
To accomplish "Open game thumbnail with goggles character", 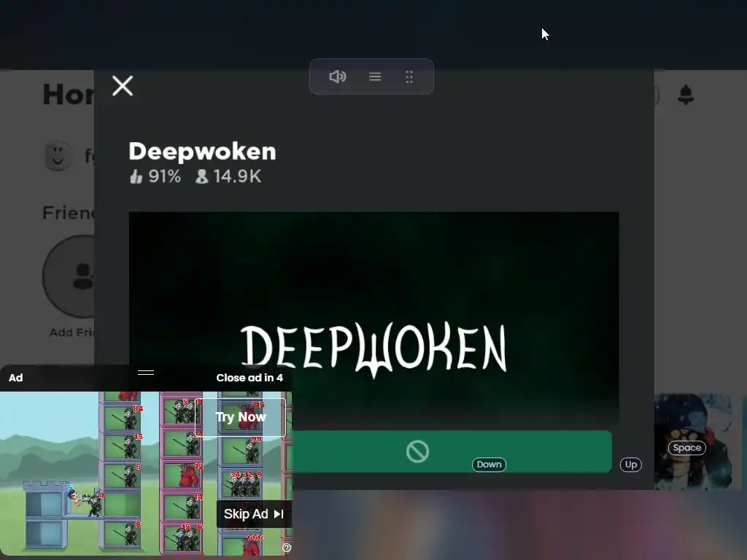I will tap(693, 441).
